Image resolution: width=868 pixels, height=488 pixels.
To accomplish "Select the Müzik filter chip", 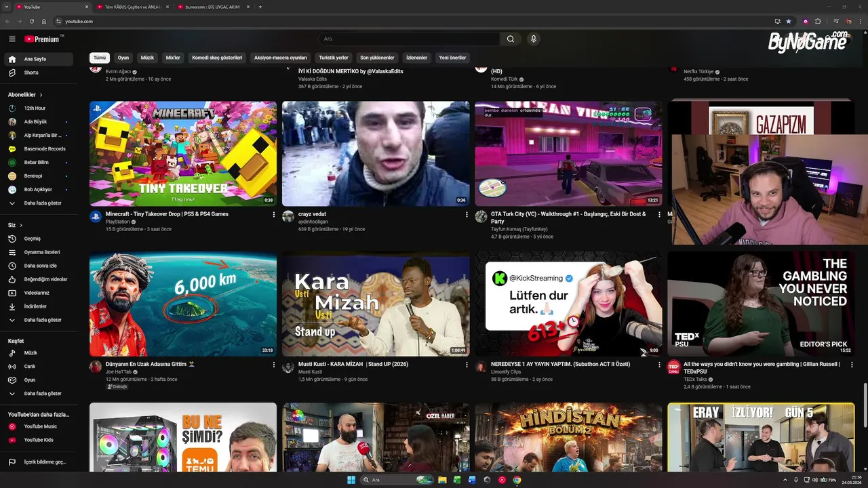I will pyautogui.click(x=147, y=58).
